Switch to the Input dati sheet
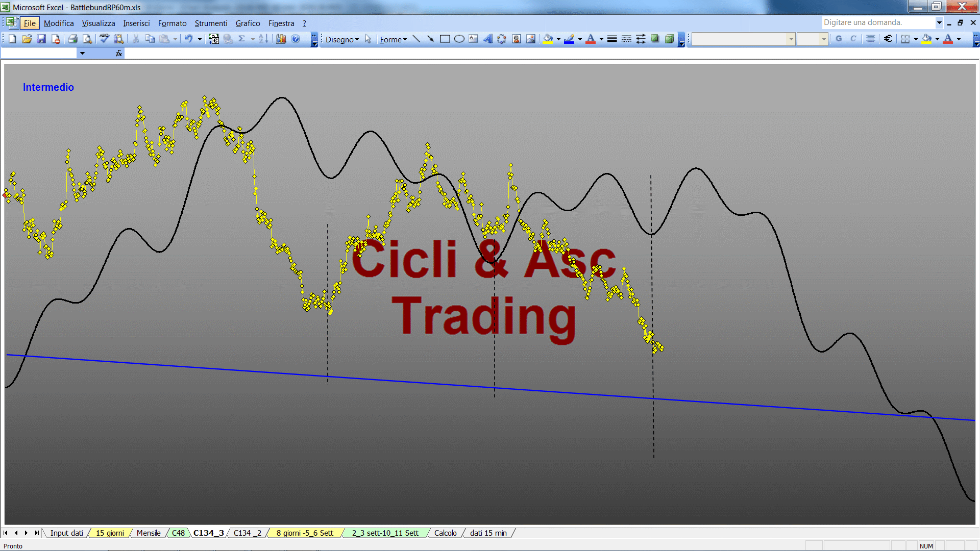The width and height of the screenshot is (980, 551). point(66,533)
